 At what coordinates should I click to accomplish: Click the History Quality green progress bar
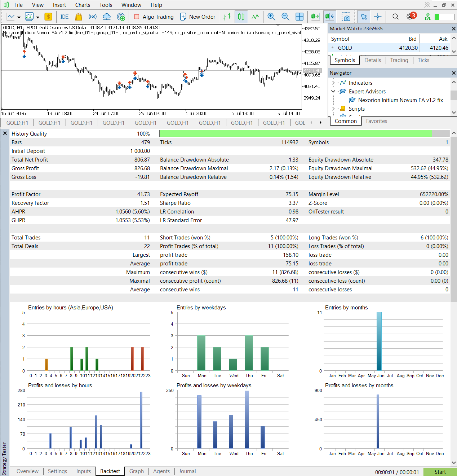pyautogui.click(x=304, y=133)
